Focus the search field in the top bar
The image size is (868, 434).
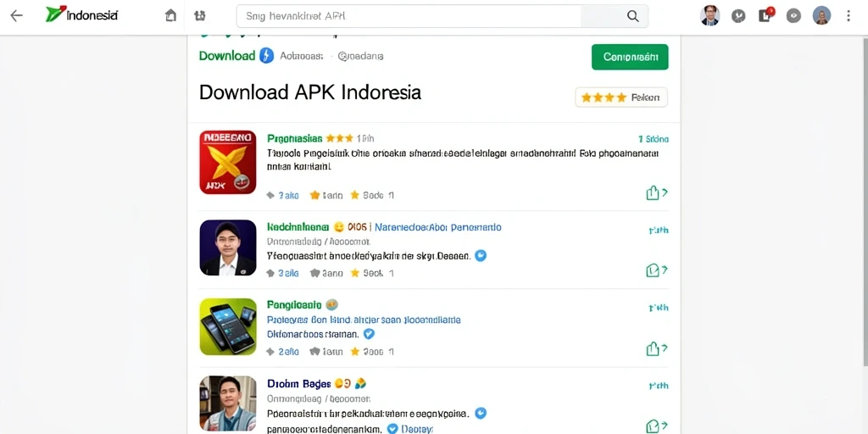point(409,16)
